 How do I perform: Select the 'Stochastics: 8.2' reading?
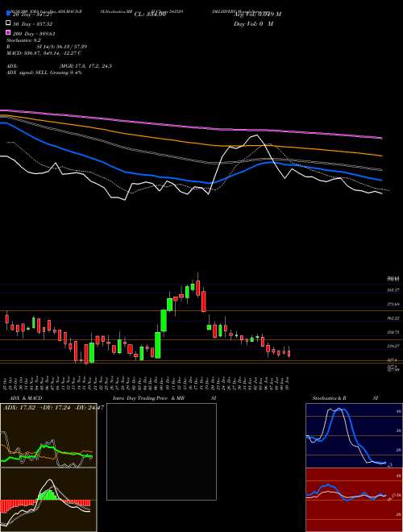23,40
